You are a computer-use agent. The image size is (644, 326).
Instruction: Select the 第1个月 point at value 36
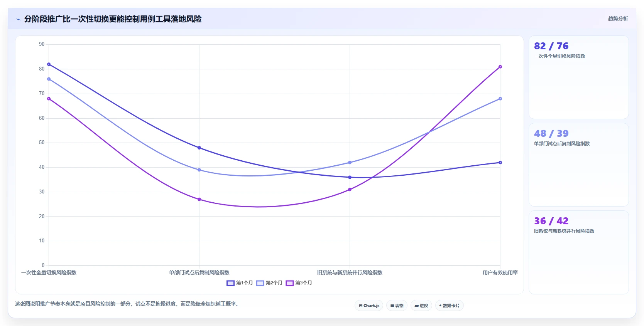[350, 177]
